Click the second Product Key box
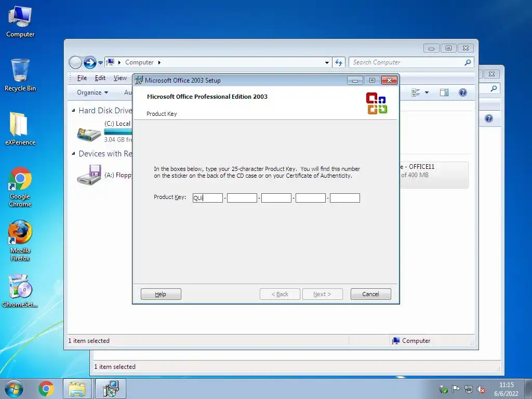Image resolution: width=532 pixels, height=399 pixels. [x=242, y=198]
